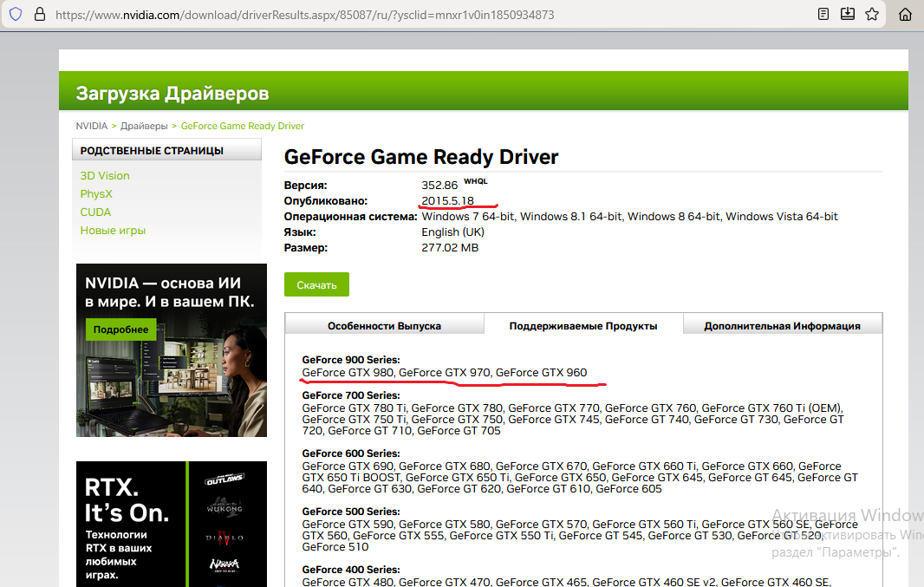Open the Новые игры link
This screenshot has width=924, height=587.
[113, 231]
